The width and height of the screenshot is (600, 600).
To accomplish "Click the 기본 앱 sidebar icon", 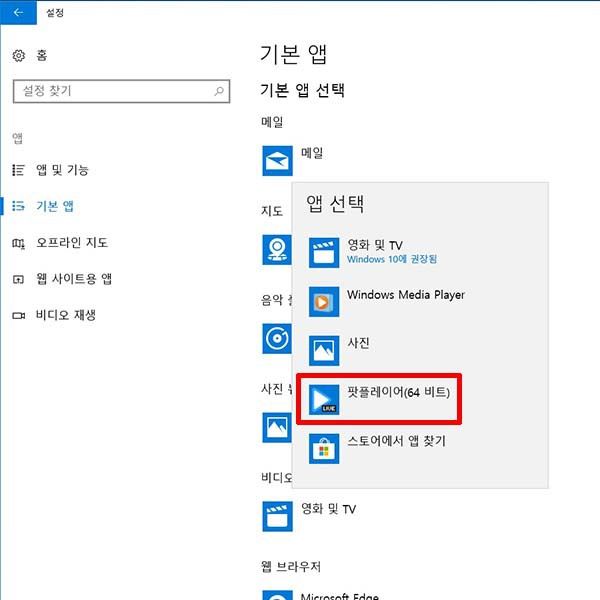I will (x=18, y=206).
